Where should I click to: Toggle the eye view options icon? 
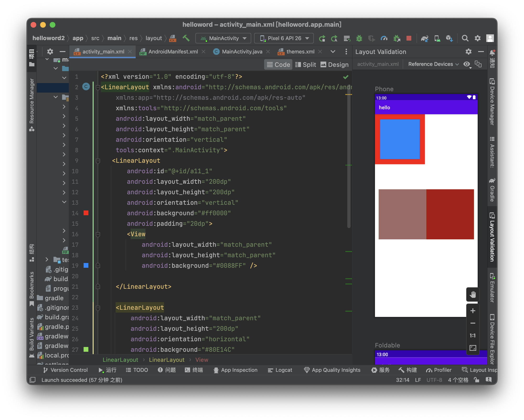pos(467,64)
